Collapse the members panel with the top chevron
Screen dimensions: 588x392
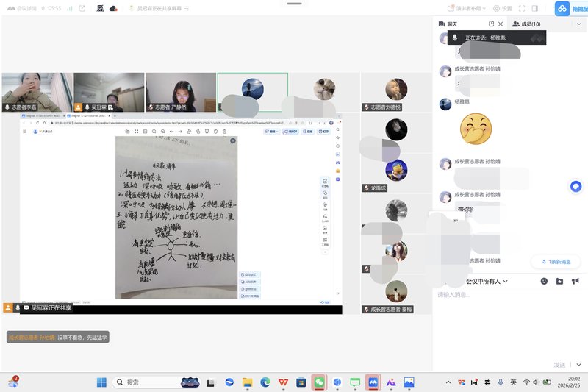pos(578,24)
